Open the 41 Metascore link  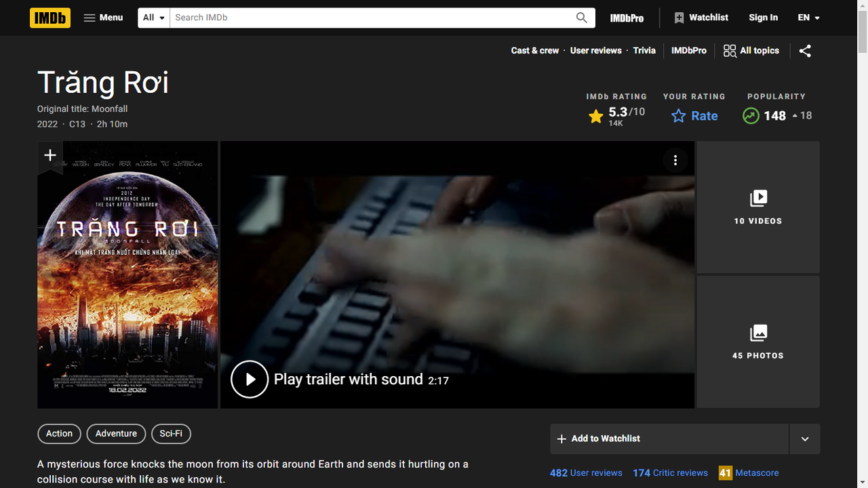coord(749,473)
